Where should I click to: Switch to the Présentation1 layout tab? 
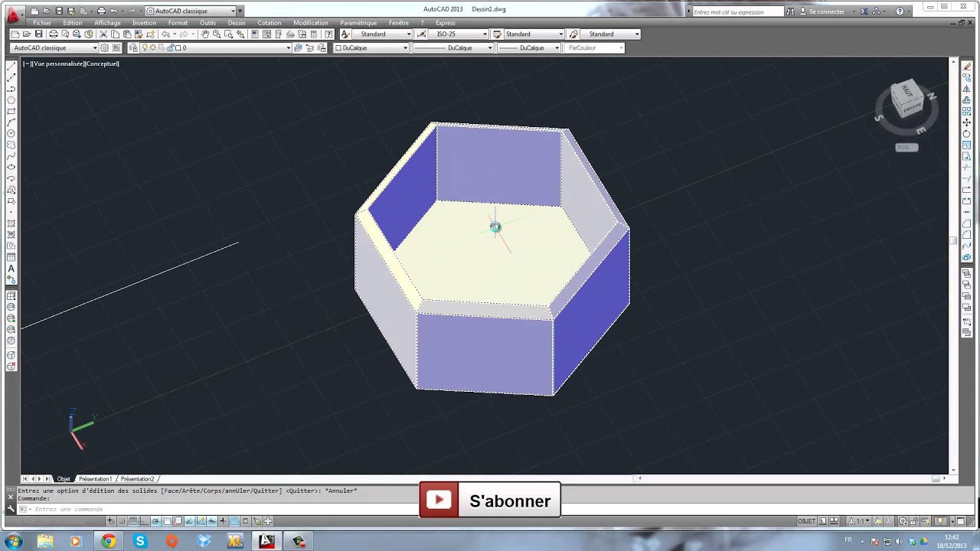point(95,479)
